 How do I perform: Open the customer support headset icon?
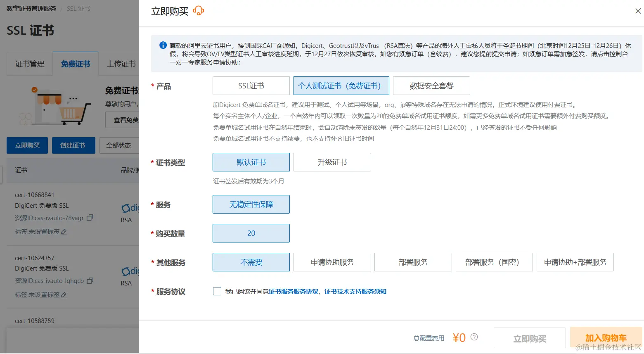[199, 11]
